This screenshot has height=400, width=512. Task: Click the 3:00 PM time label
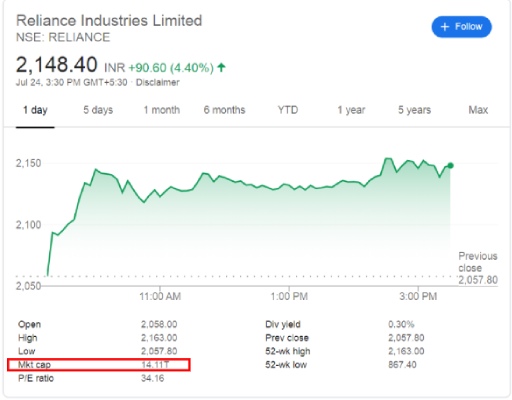(x=418, y=296)
